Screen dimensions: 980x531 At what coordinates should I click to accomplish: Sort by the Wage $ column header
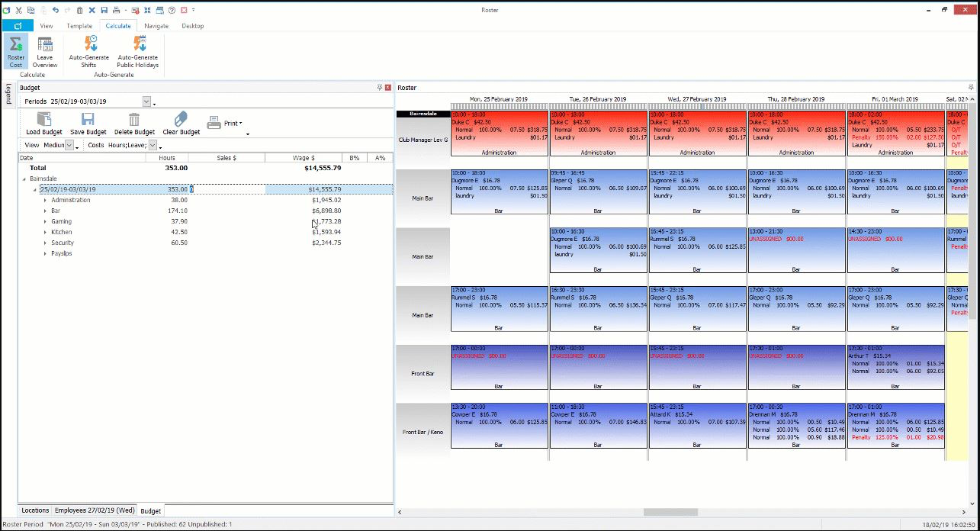click(304, 158)
